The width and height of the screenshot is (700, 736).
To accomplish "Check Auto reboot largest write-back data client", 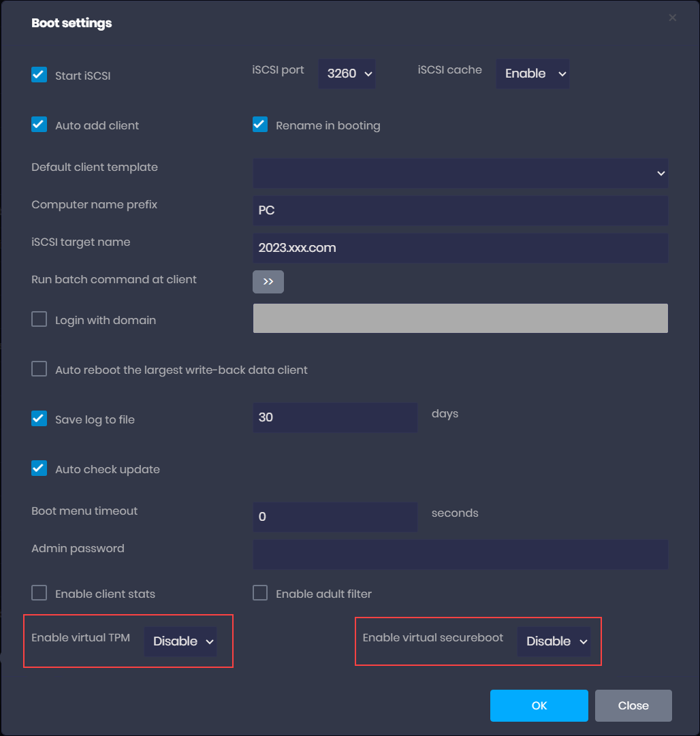I will [x=39, y=369].
